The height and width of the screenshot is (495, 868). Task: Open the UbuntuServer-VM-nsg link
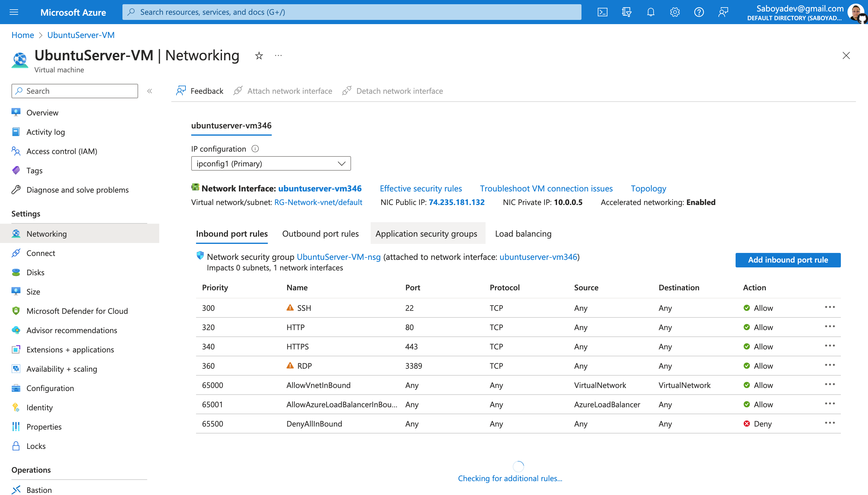338,257
